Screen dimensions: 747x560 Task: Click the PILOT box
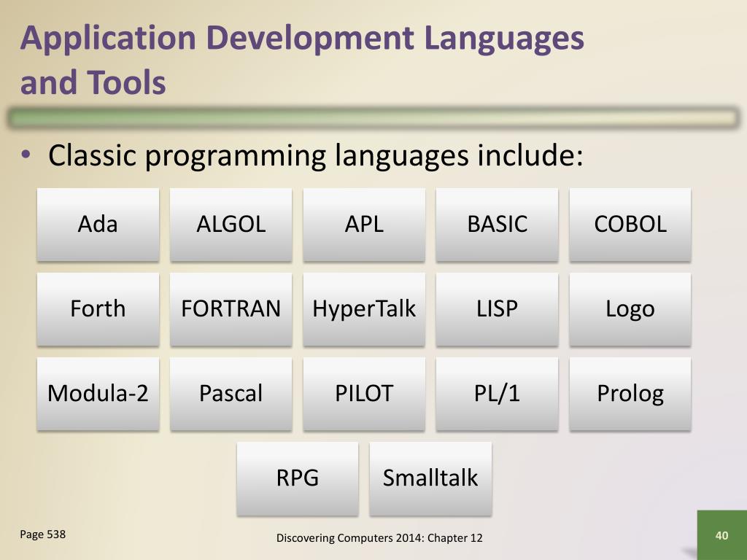tap(364, 394)
